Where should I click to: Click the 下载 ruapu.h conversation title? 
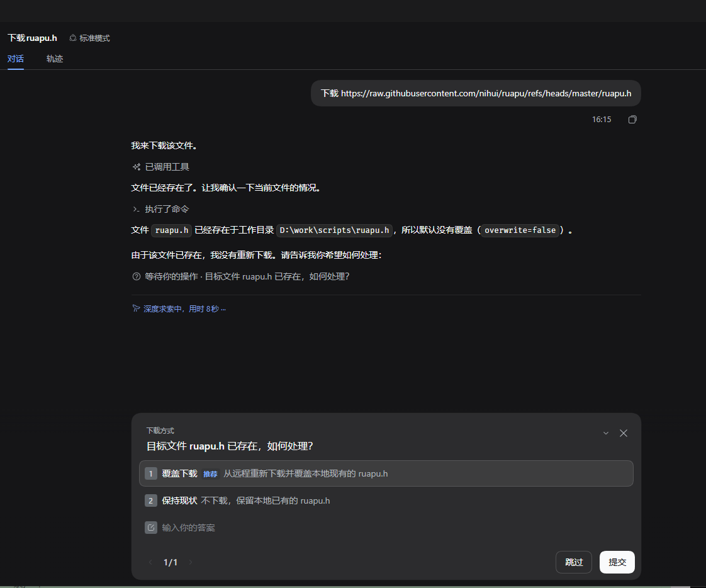pos(33,38)
